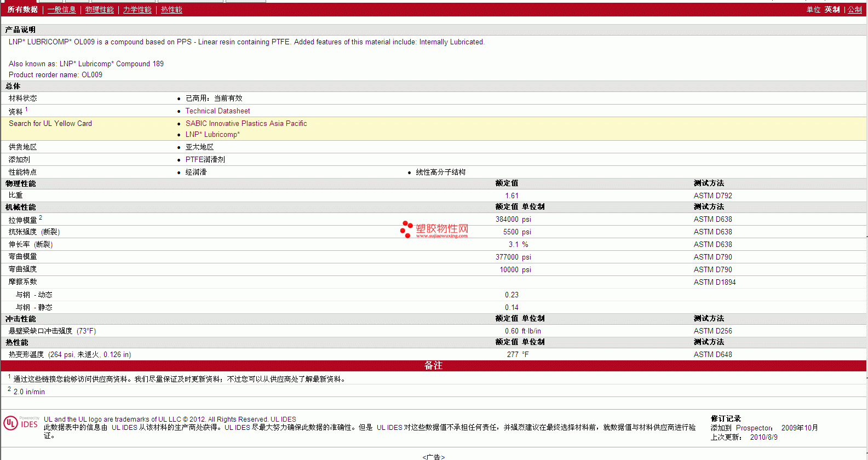Open the LNP* Lubricomp* yellow card link
Screen dimensions: 868x460
(x=212, y=135)
